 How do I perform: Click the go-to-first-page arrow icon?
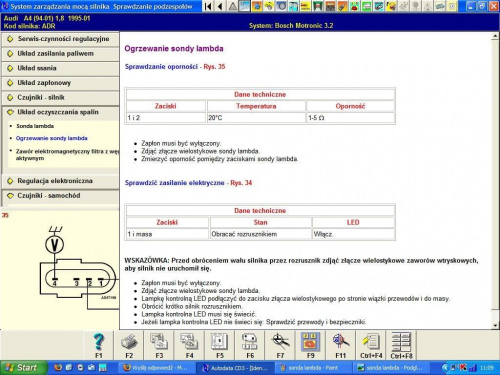tap(208, 6)
